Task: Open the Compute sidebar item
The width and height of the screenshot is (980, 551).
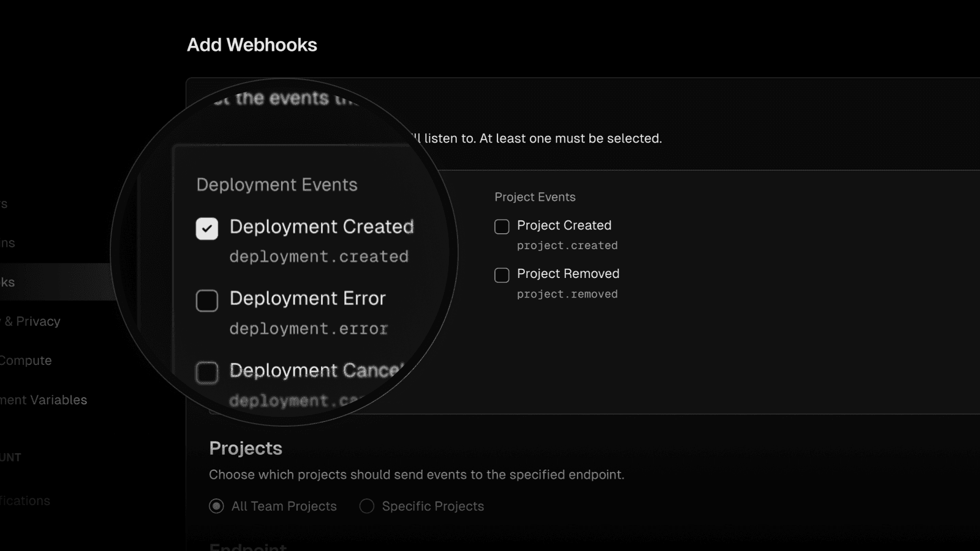Action: (x=26, y=361)
